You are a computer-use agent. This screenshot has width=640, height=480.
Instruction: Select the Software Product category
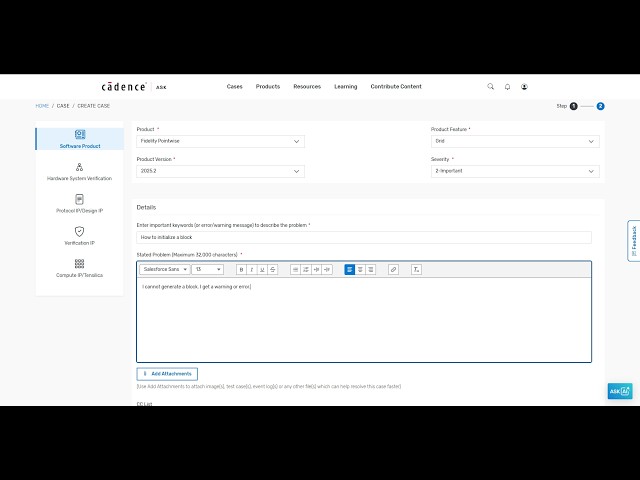80,139
